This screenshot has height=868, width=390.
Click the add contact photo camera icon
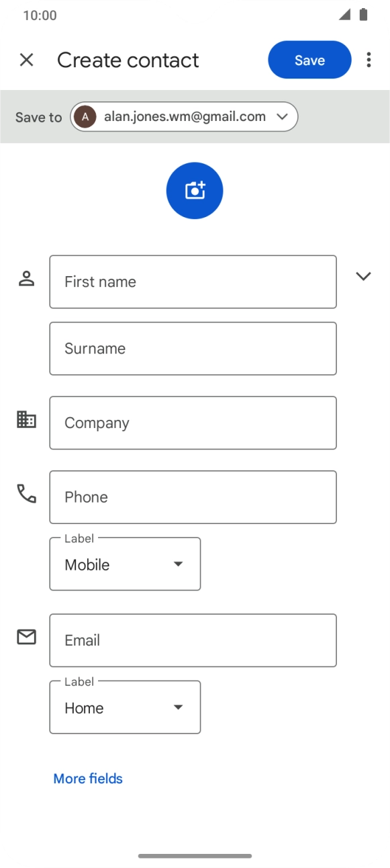pos(194,190)
